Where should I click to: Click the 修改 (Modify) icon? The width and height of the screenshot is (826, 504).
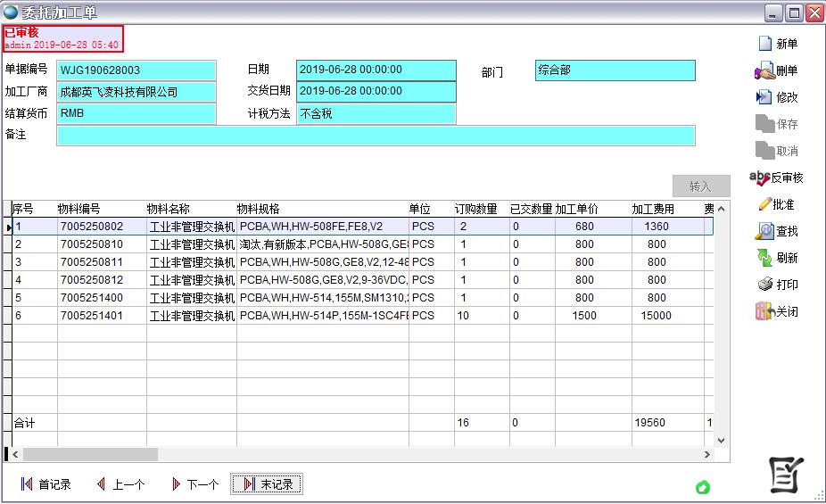(764, 97)
